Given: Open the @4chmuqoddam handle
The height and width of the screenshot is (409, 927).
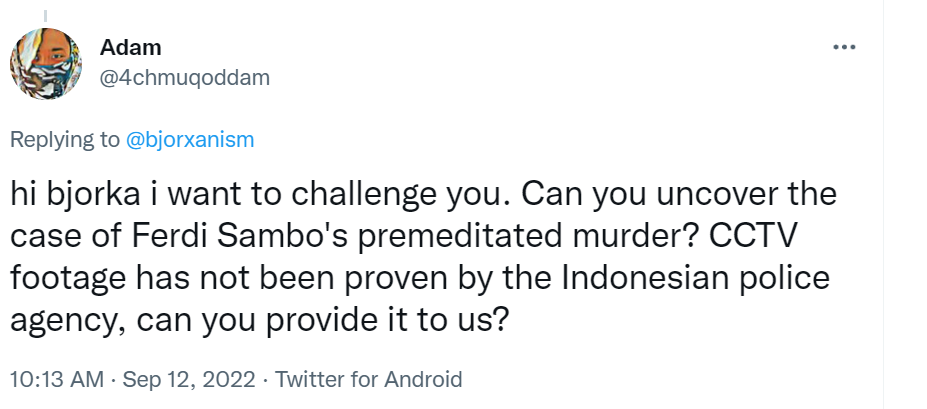Looking at the screenshot, I should coord(186,77).
